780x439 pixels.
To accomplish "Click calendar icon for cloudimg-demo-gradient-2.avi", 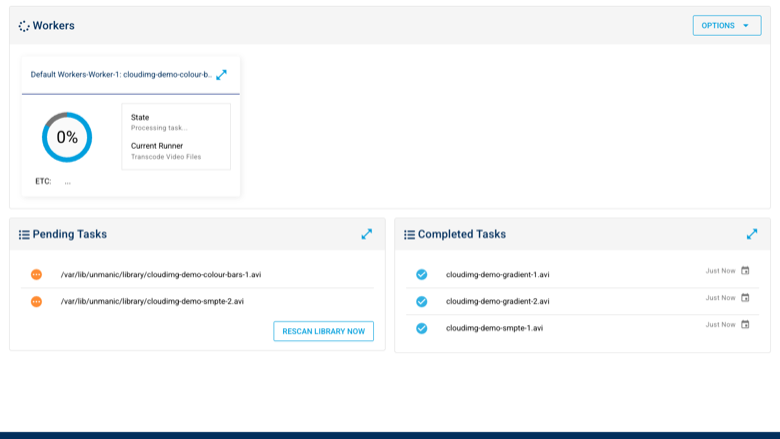I will (x=745, y=297).
